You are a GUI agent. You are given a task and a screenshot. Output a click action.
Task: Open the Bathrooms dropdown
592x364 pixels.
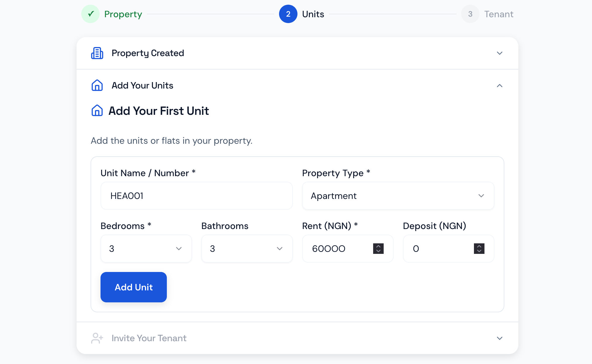coord(247,249)
